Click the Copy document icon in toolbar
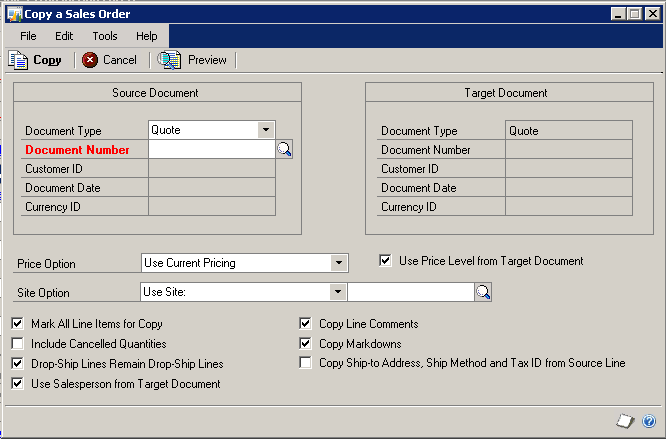The height and width of the screenshot is (439, 666). [18, 60]
